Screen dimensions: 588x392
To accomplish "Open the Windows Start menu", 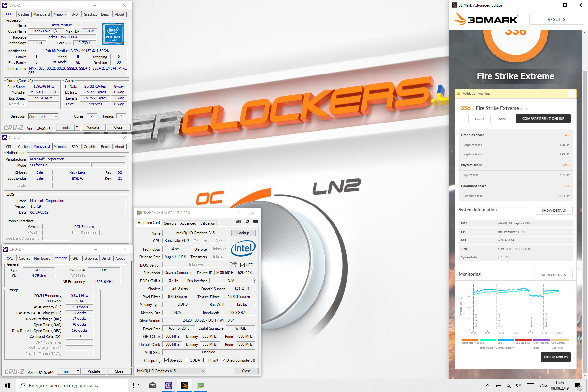I will [8, 385].
